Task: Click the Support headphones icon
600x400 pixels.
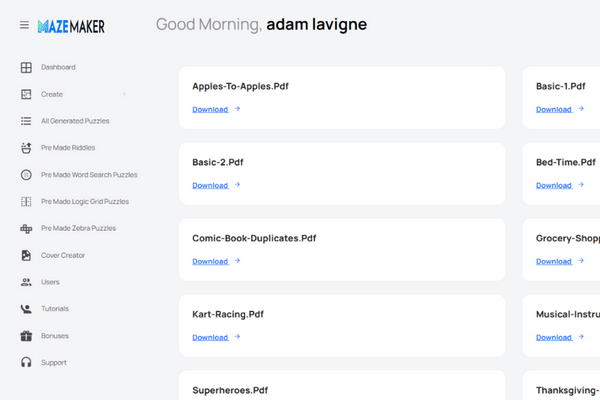Action: 26,362
